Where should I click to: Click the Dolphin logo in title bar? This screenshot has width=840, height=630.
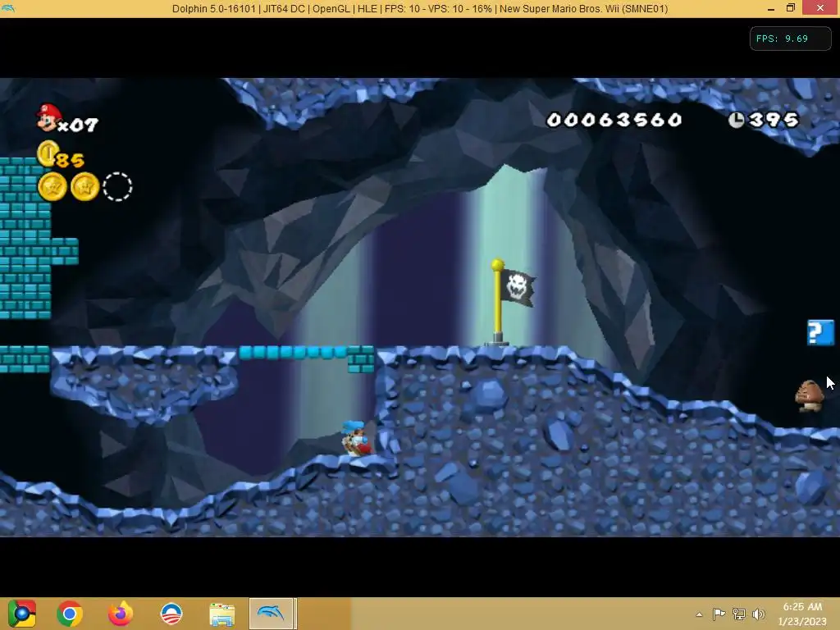pos(8,8)
